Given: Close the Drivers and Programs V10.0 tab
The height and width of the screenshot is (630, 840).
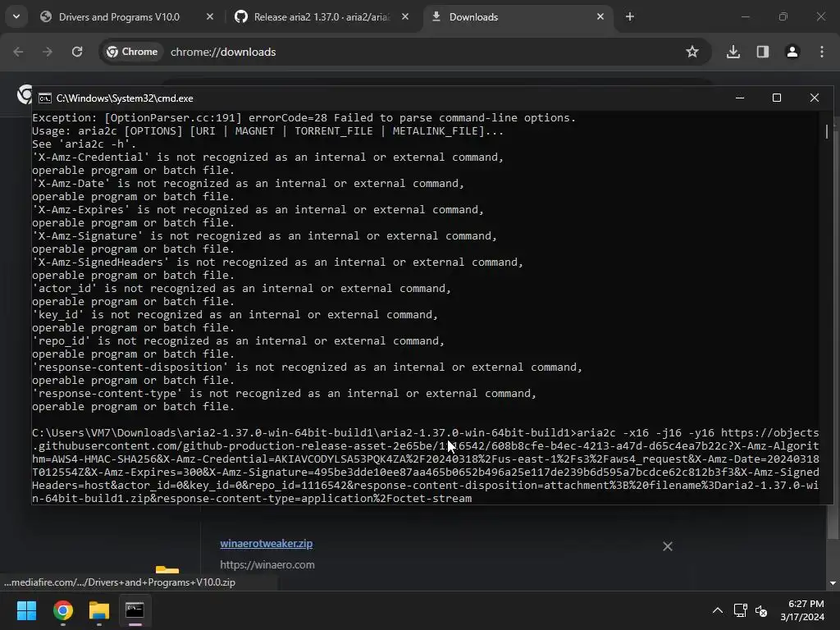Looking at the screenshot, I should [209, 16].
